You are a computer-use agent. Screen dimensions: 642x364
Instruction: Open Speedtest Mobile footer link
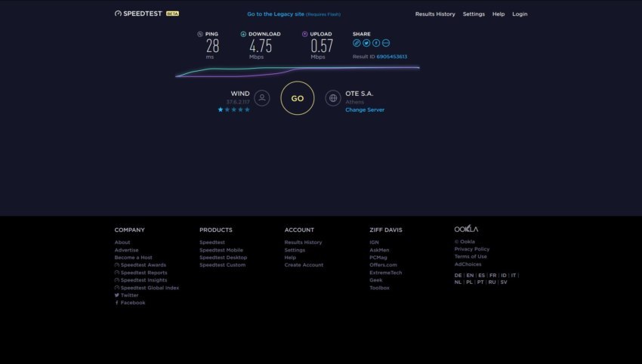tap(221, 250)
